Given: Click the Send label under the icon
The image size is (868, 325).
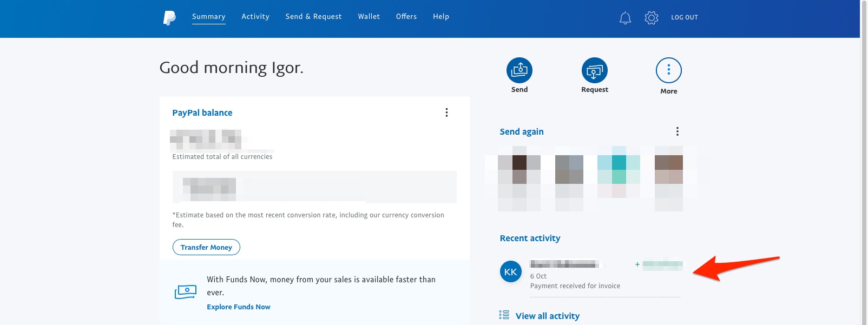Looking at the screenshot, I should (520, 90).
